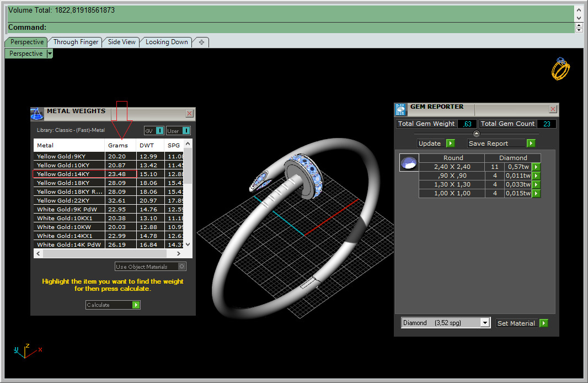
Task: Click the green arrow beside Calculate
Action: (x=136, y=305)
